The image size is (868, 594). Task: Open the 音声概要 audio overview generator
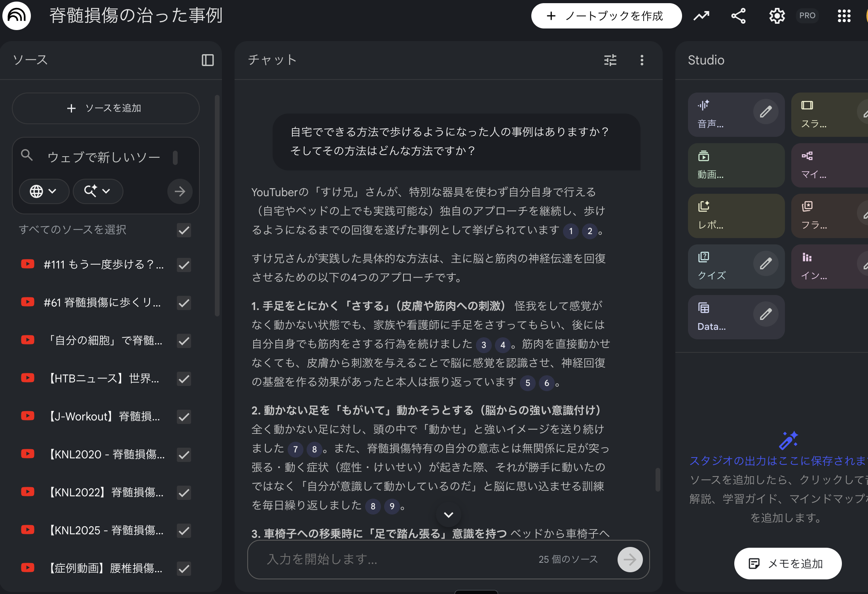tap(720, 115)
